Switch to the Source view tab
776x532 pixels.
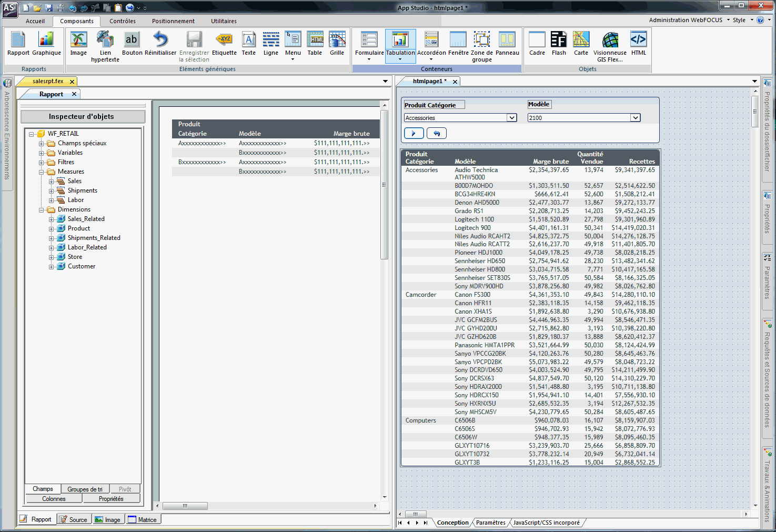tap(73, 519)
